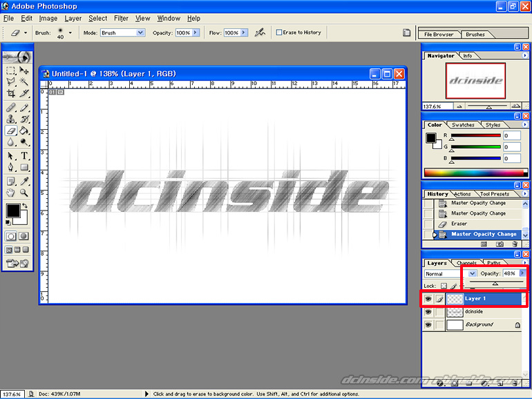Select the Slice tool
Viewport: 532px width, 399px height.
(x=24, y=93)
